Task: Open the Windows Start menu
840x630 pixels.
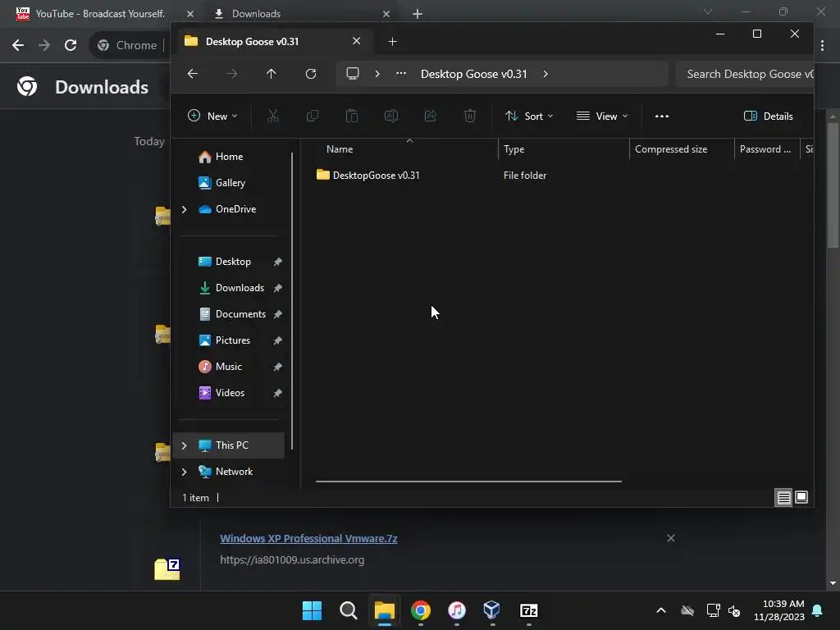Action: click(312, 610)
